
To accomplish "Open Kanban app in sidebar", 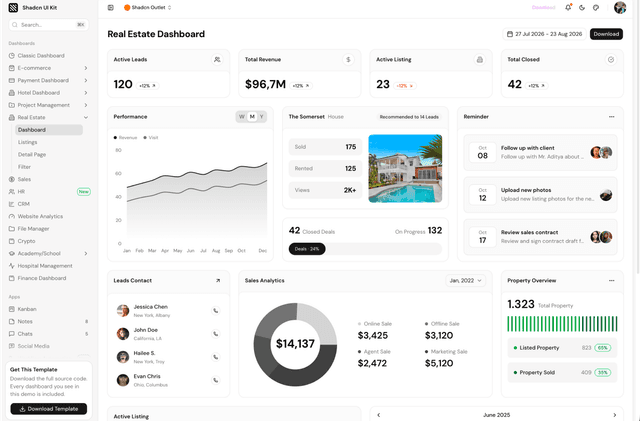I will click(49, 309).
